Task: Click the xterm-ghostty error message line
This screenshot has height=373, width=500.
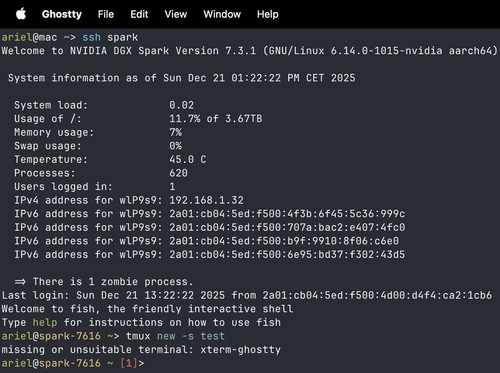Action: coord(141,349)
